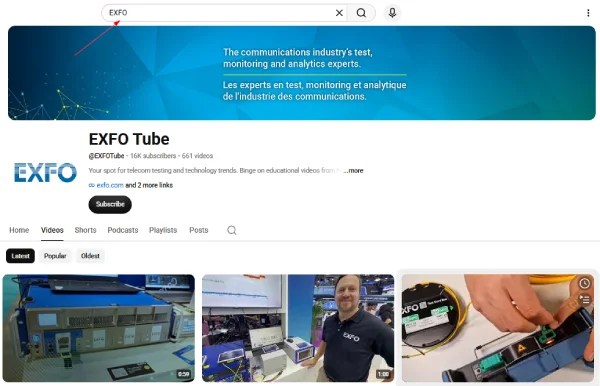Click the magnifying glass search button
Screen dimensions: 600x386
tap(361, 13)
